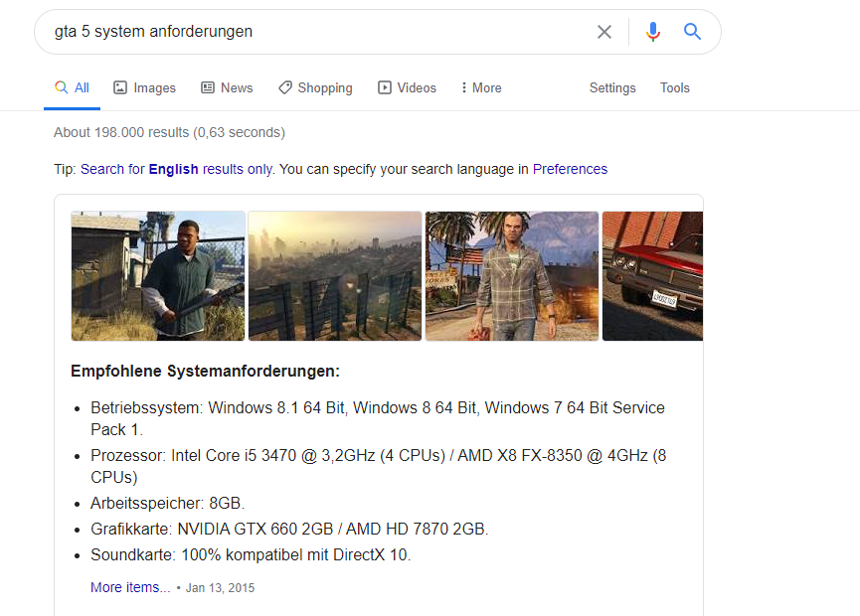
Task: Clear the search query with the X icon
Action: click(604, 32)
